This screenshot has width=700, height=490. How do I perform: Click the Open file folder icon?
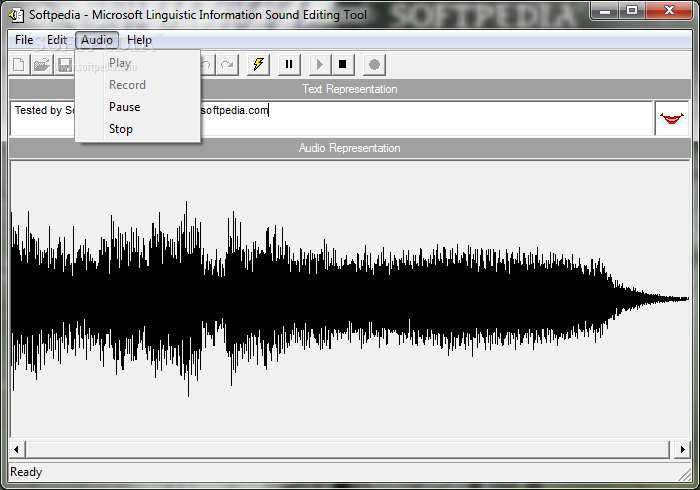click(42, 65)
